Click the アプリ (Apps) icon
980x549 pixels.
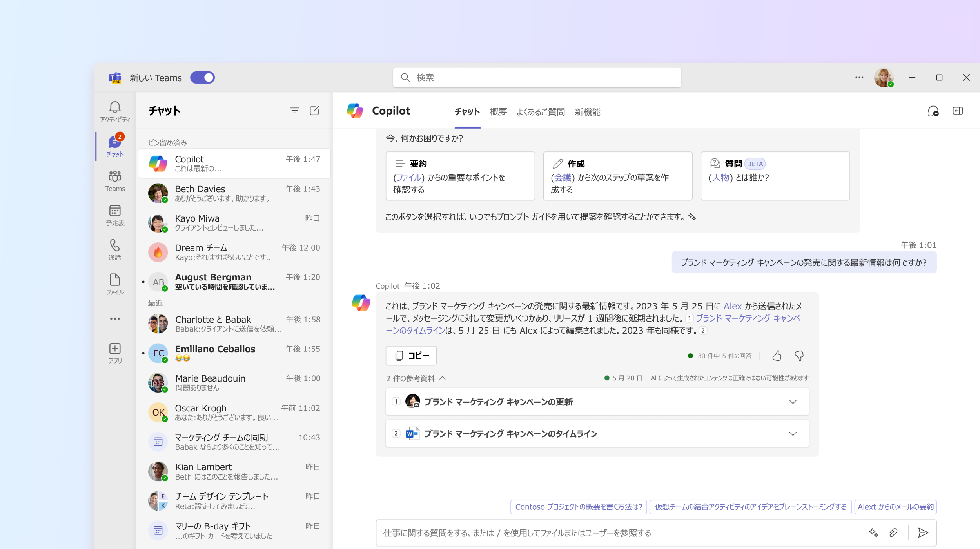114,349
